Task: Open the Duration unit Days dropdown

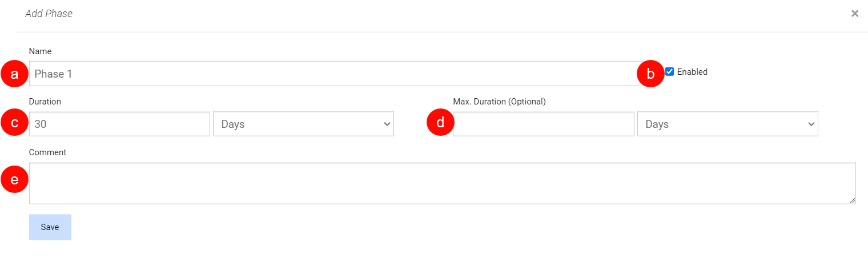Action: [x=303, y=124]
